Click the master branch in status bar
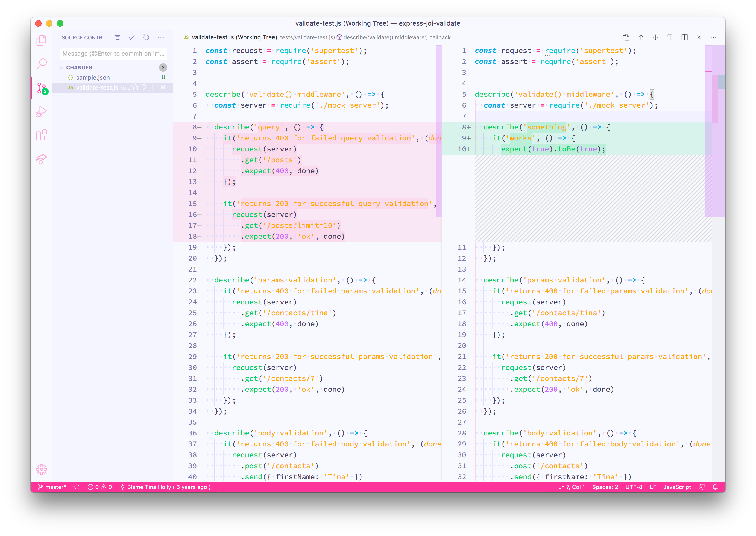 point(52,487)
